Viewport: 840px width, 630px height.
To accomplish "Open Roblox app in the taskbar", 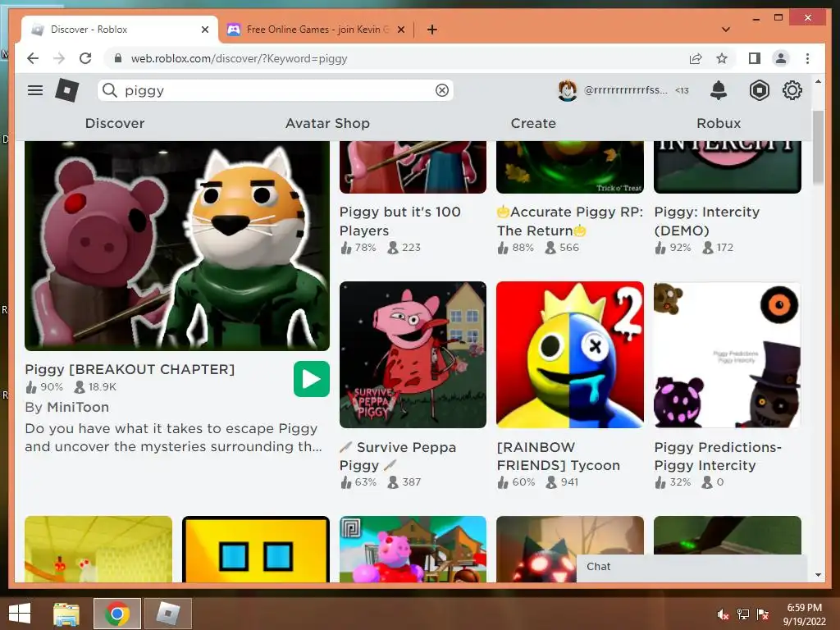I will [168, 614].
